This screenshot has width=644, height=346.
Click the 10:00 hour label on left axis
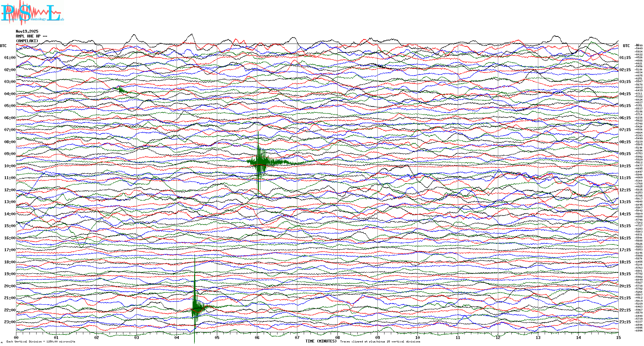point(10,166)
